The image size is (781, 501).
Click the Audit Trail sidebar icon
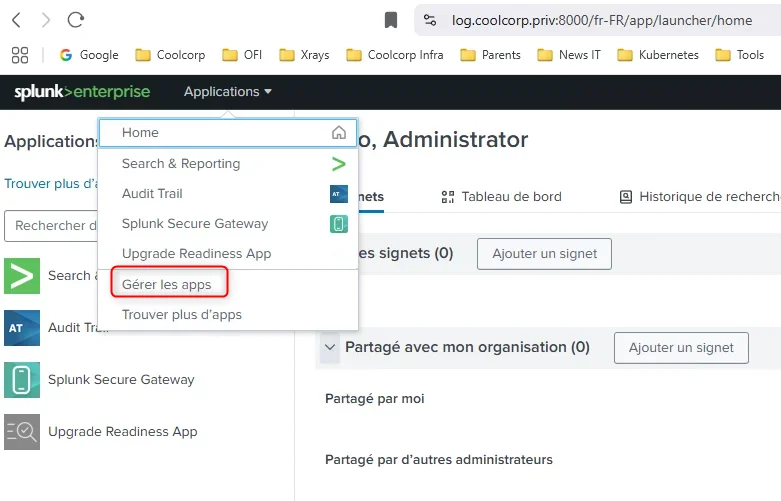pyautogui.click(x=22, y=328)
